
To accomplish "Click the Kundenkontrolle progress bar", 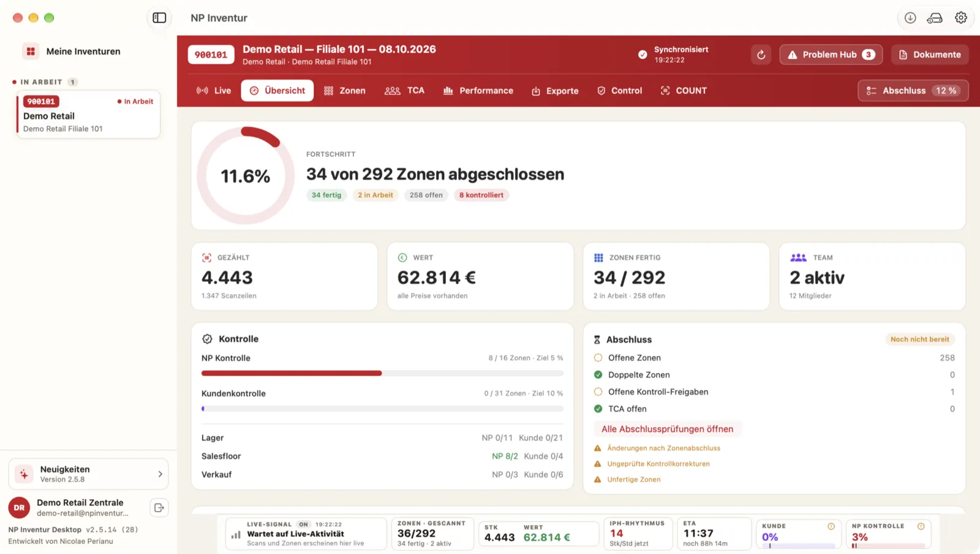I will [x=382, y=409].
